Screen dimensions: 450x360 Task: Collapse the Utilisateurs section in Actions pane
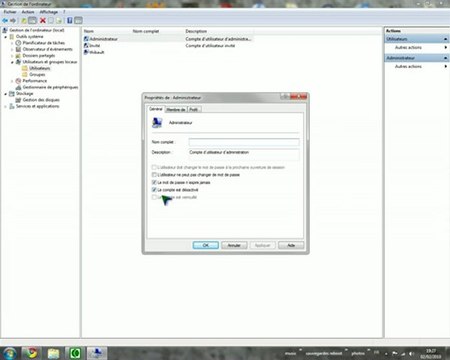[446, 39]
